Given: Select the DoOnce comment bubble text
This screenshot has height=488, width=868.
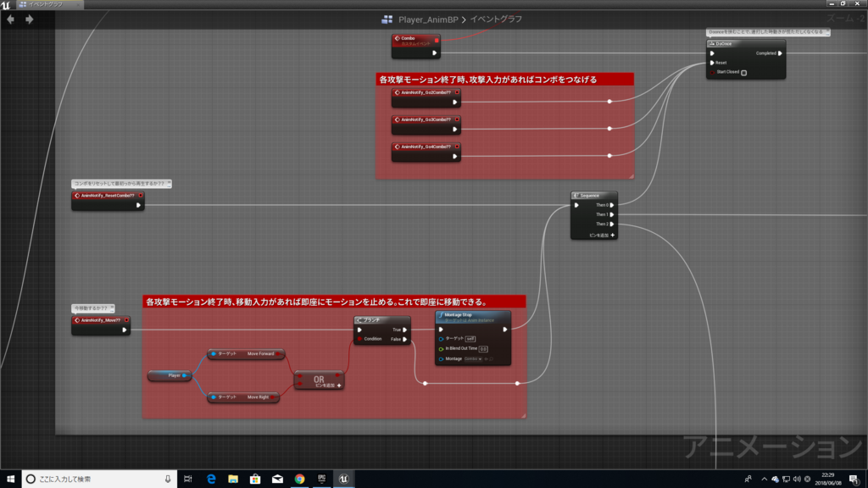Looking at the screenshot, I should pos(765,32).
